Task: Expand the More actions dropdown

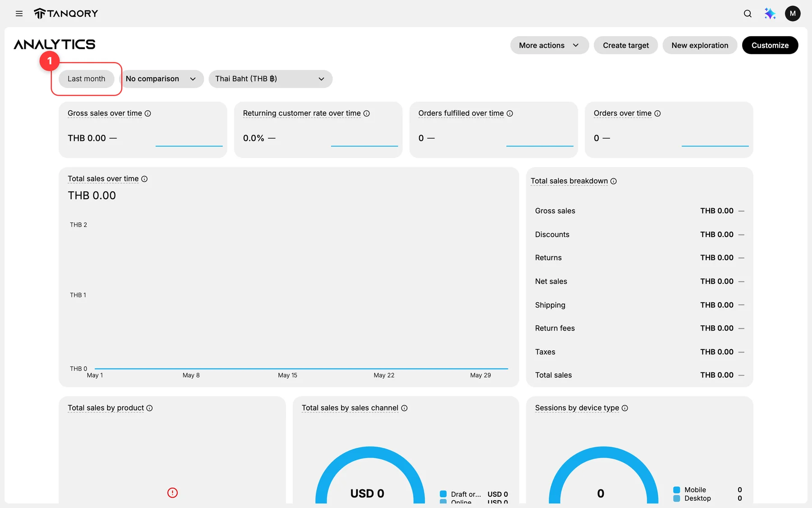Action: point(549,45)
